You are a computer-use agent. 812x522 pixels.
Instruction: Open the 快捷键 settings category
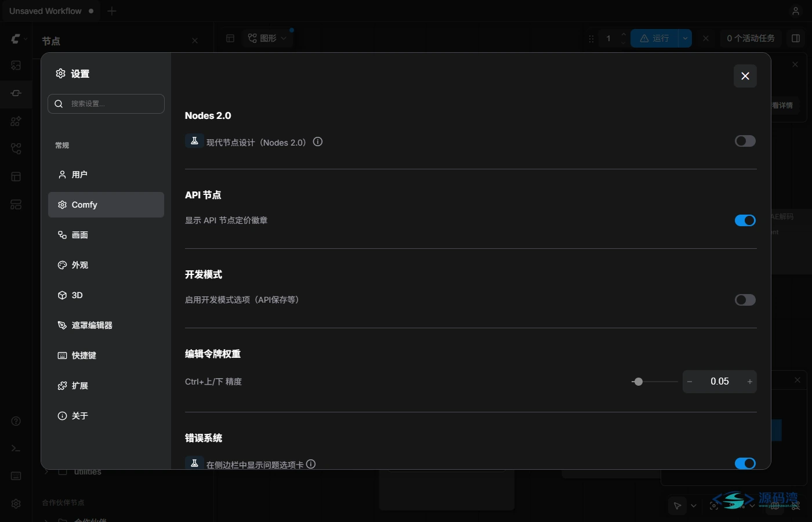click(106, 356)
